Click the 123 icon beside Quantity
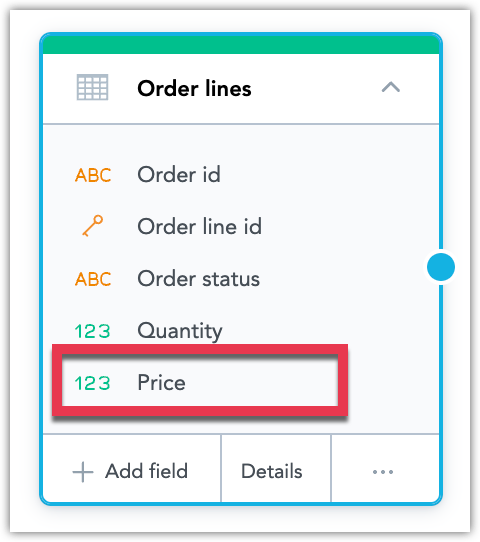 [x=92, y=331]
